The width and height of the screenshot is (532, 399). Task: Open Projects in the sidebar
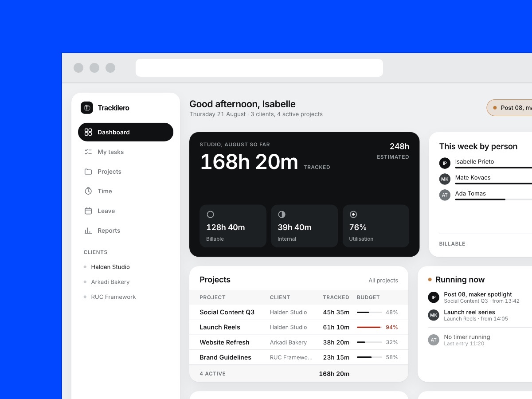pos(125,172)
